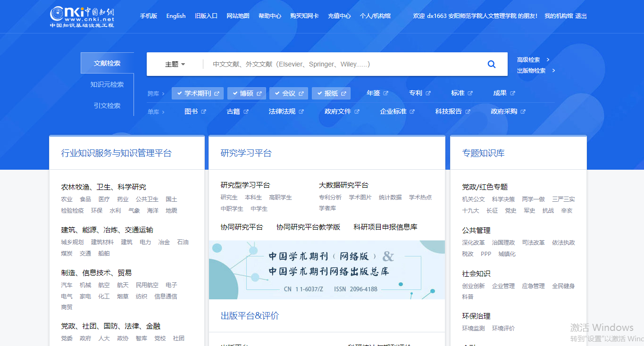This screenshot has width=644, height=346.
Task: Open external link icon next to 政府采购
Action: [523, 112]
